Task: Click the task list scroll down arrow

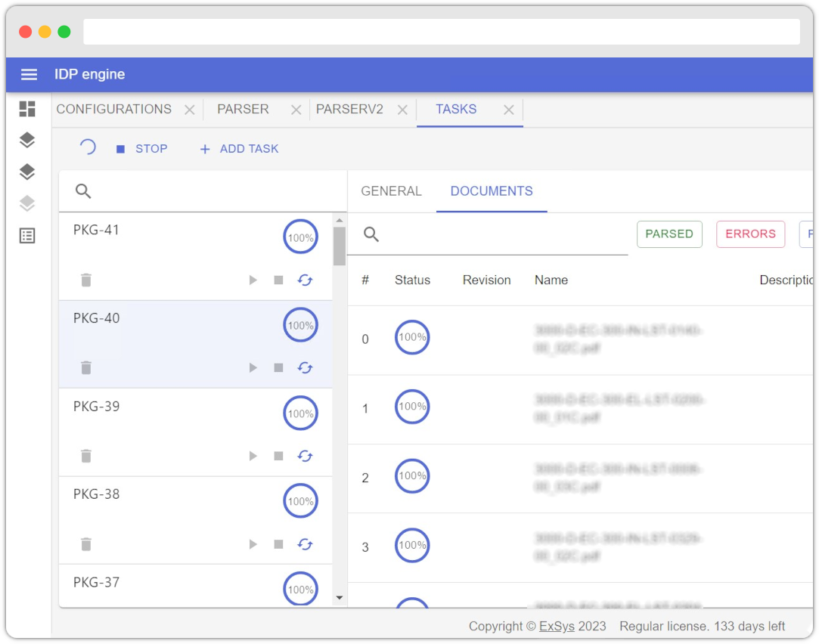Action: [340, 598]
